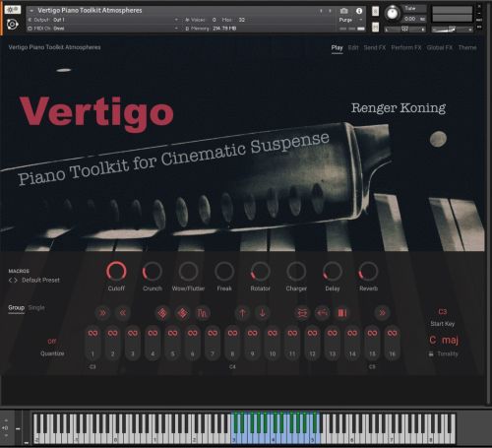This screenshot has width=492, height=448.
Task: Select slot number 2
Action: pos(112,354)
